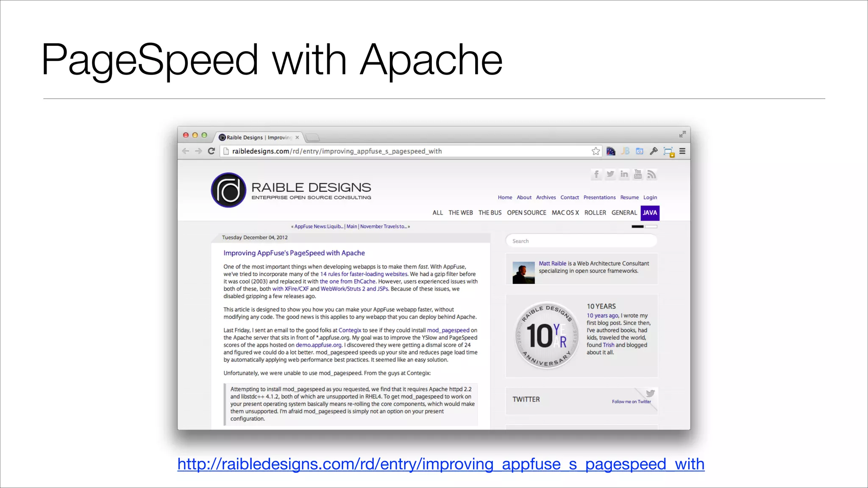Click Follow me on Twitter link
This screenshot has width=868, height=488.
click(x=631, y=402)
